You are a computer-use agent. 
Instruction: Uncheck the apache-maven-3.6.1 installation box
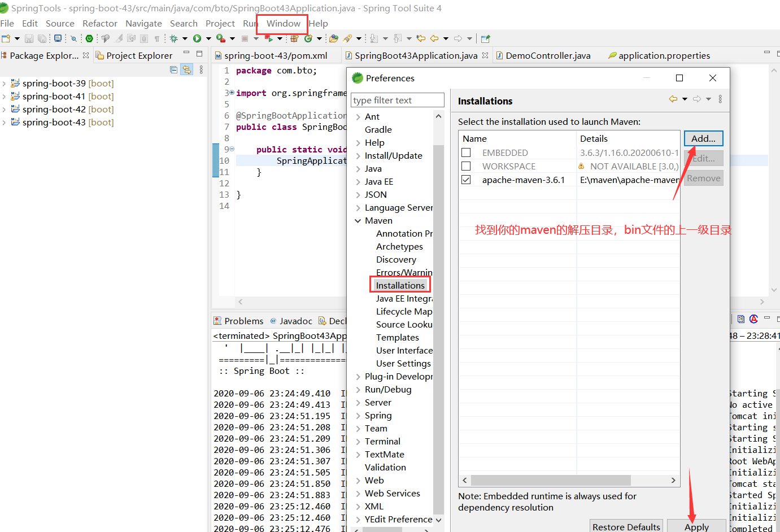click(466, 180)
